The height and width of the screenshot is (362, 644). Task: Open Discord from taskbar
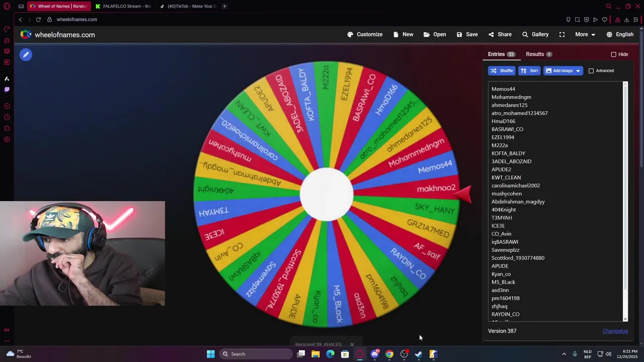[374, 354]
